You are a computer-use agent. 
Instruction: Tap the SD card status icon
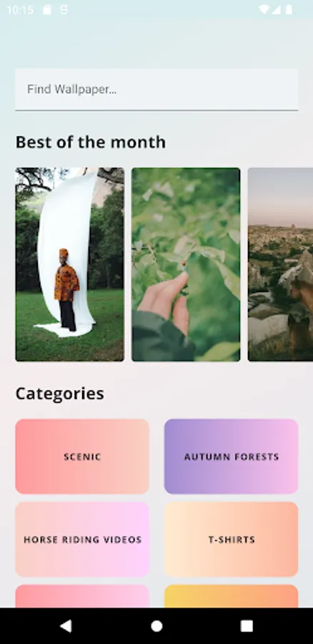click(x=47, y=9)
